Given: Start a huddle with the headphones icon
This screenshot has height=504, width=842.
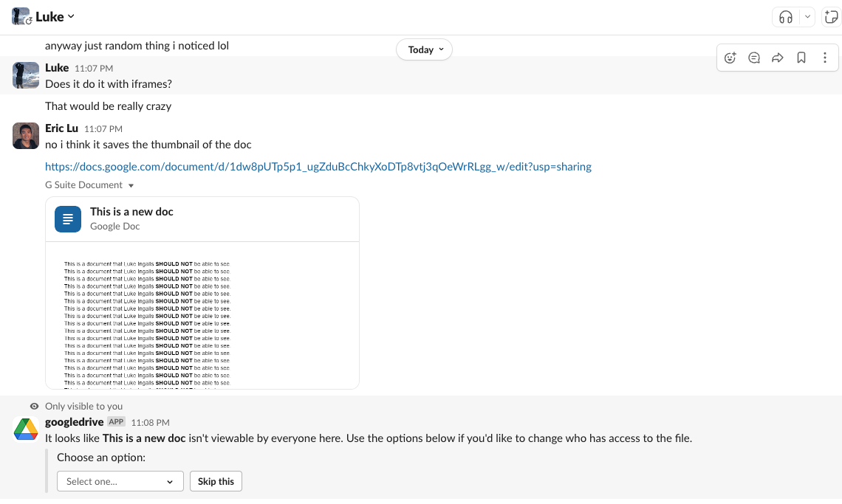Looking at the screenshot, I should [785, 16].
